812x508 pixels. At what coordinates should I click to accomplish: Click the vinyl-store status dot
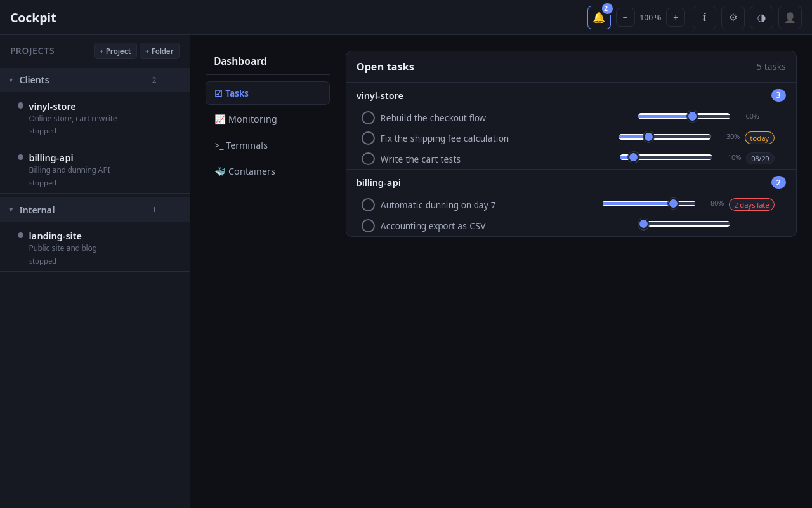(20, 105)
